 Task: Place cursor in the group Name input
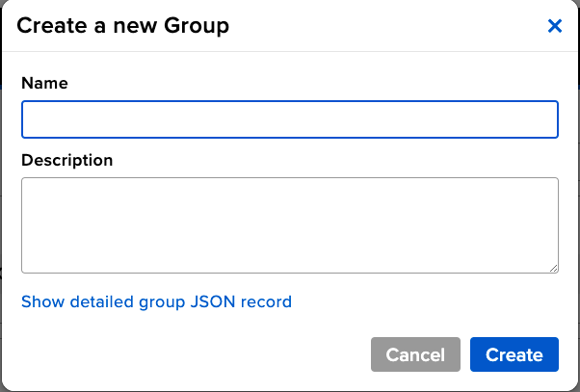click(289, 119)
